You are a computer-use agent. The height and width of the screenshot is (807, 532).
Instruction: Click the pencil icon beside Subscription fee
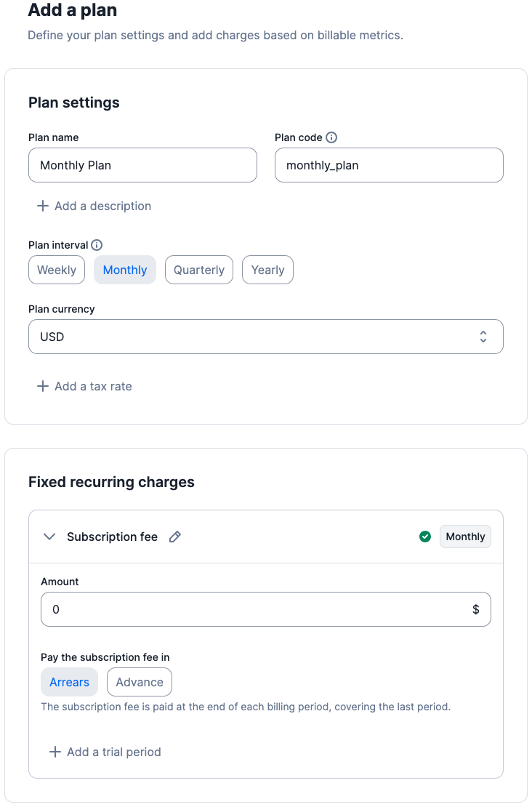[x=174, y=537]
